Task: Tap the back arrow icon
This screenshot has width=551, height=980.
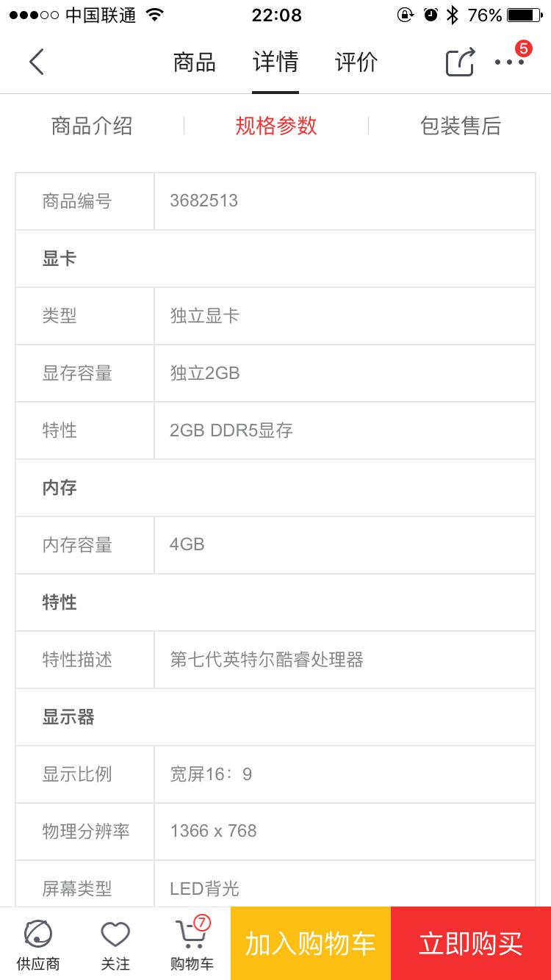Action: coord(37,62)
